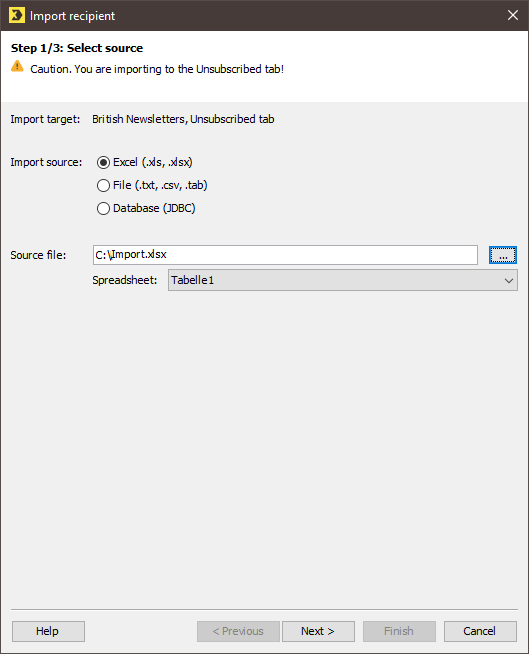
Task: Click the Spreadsheet combo box chevron arrow
Action: click(509, 281)
